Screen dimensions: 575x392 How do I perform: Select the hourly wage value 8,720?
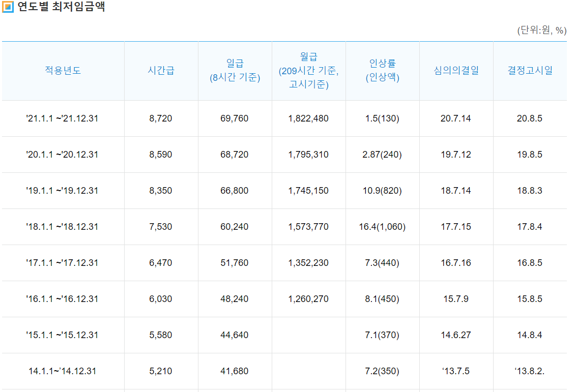click(161, 118)
